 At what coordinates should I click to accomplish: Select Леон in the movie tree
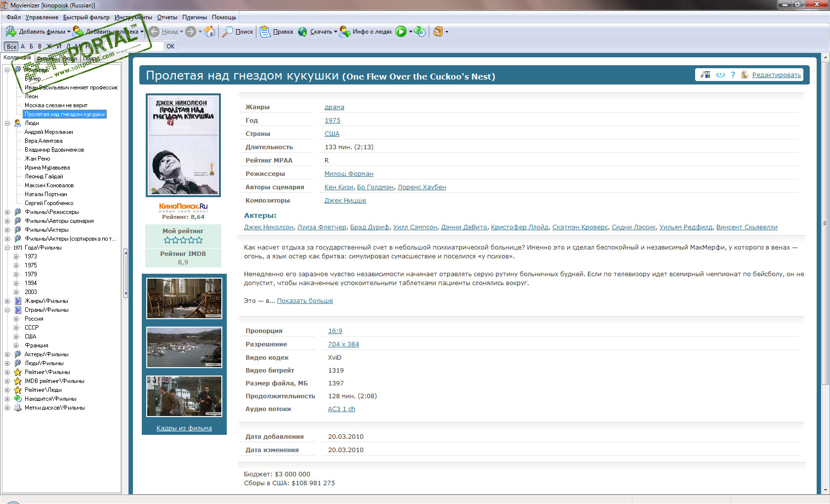point(31,96)
